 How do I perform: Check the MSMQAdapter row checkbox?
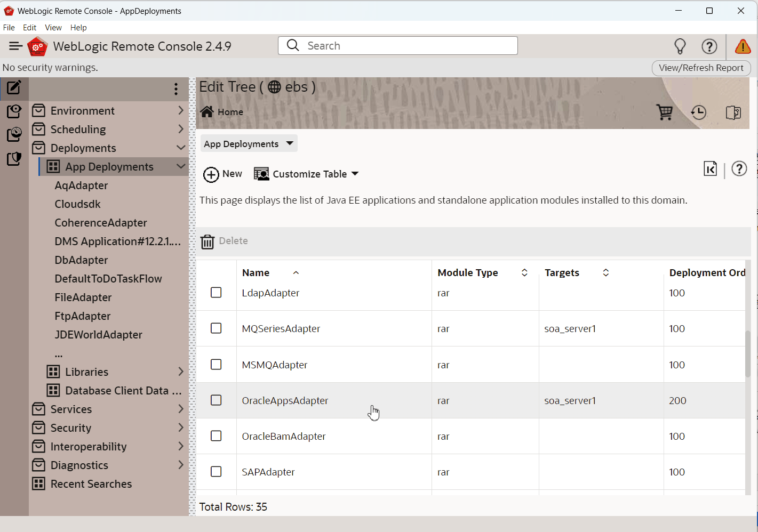216,365
